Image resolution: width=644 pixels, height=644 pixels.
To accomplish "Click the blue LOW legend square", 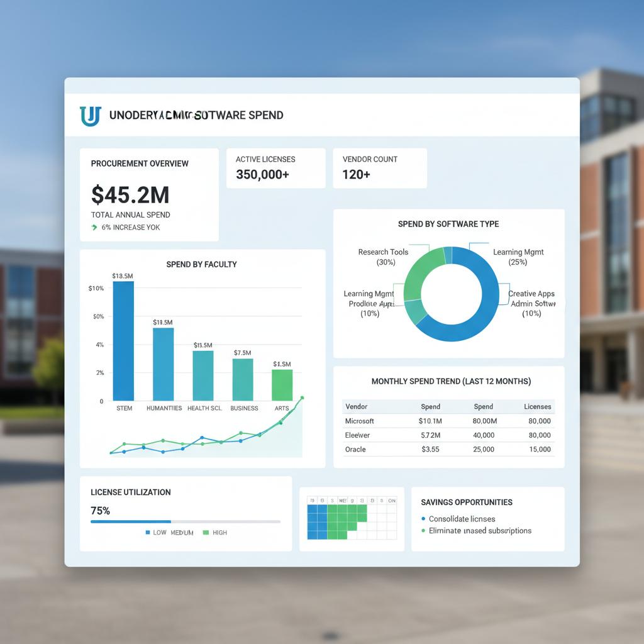I will pos(148,533).
